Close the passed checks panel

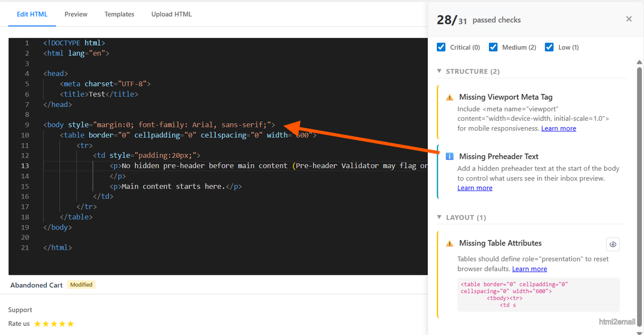pyautogui.click(x=628, y=19)
